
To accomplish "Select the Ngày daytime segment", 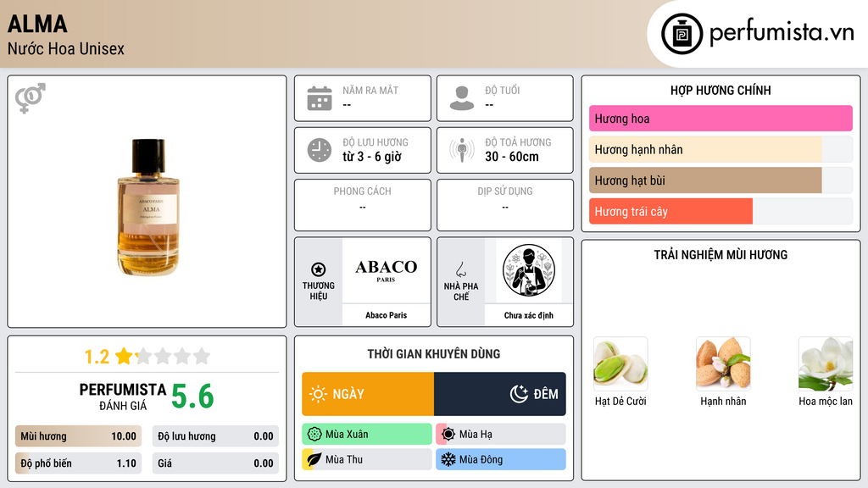I will pos(368,394).
